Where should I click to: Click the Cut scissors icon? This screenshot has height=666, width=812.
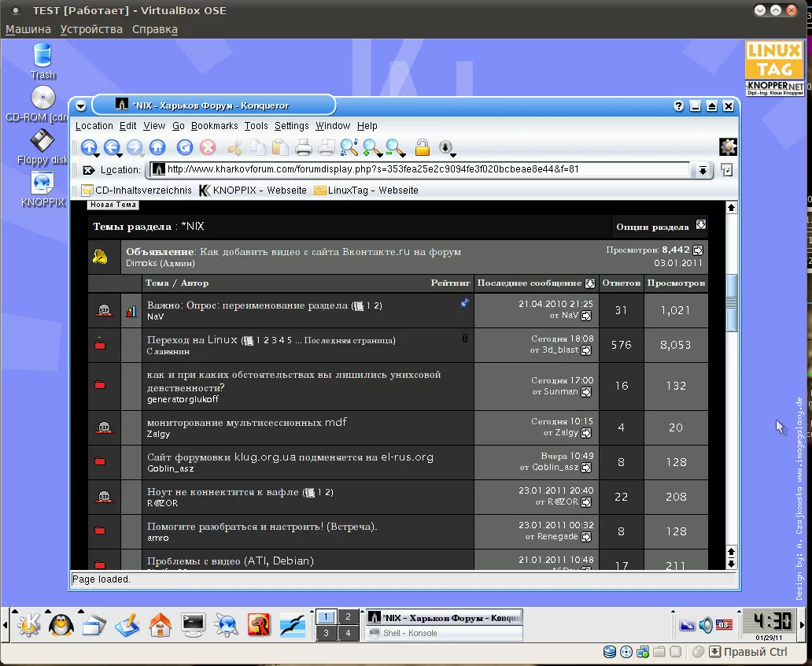point(234,148)
